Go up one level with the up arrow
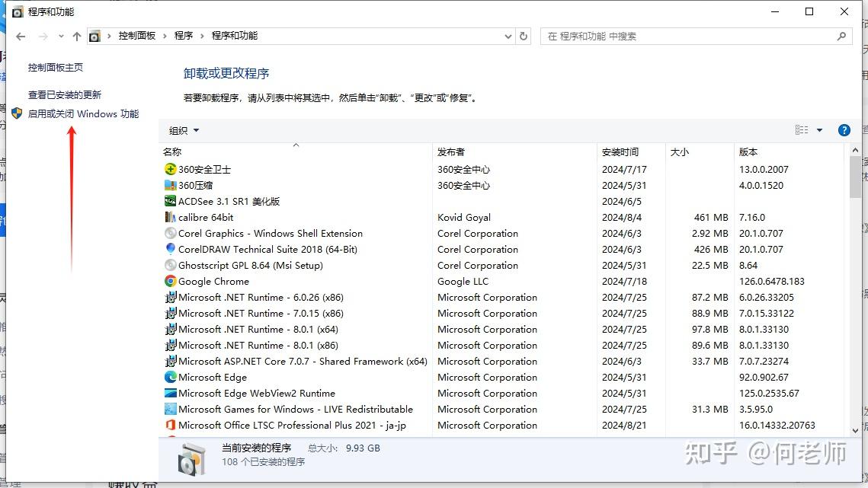 click(77, 37)
